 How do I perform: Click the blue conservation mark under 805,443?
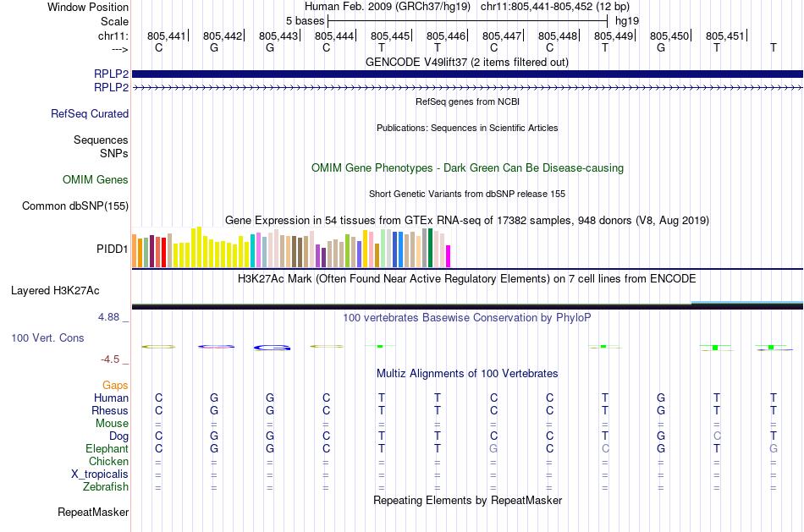[272, 348]
